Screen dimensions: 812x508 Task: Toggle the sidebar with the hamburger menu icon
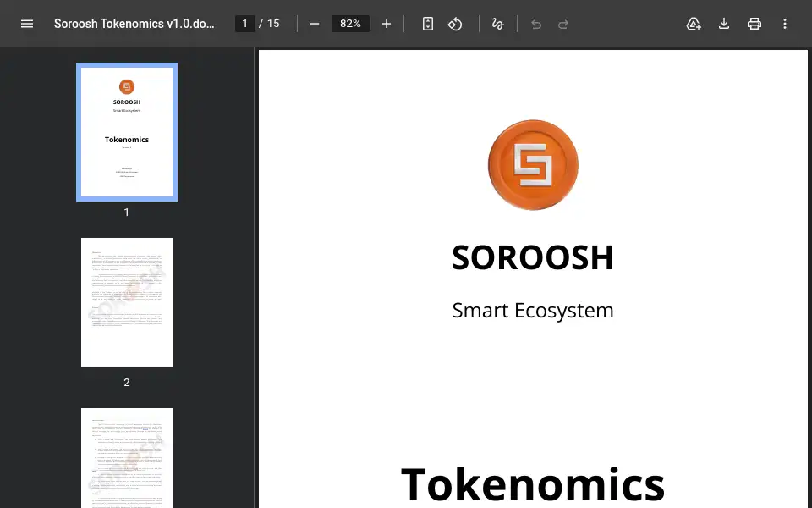point(27,24)
